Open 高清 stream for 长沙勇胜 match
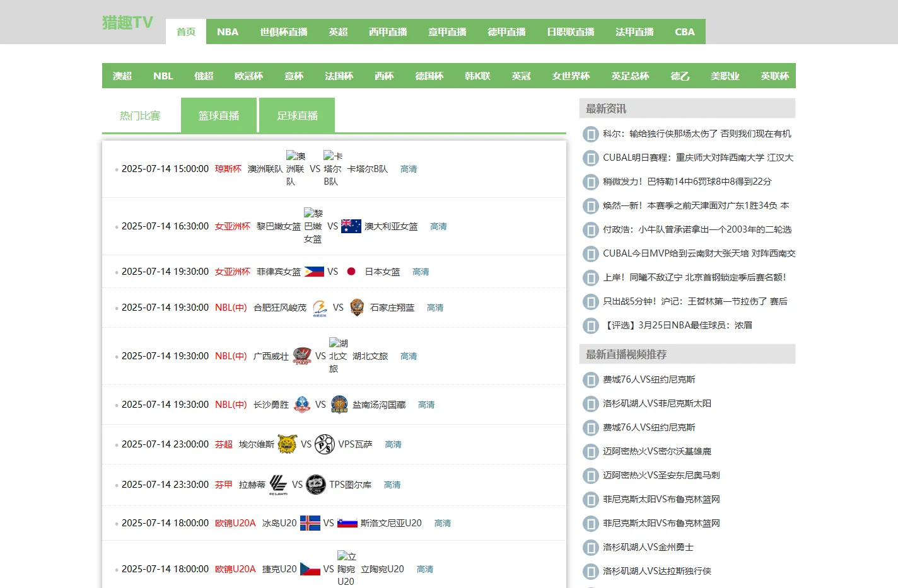This screenshot has height=588, width=898. click(426, 405)
